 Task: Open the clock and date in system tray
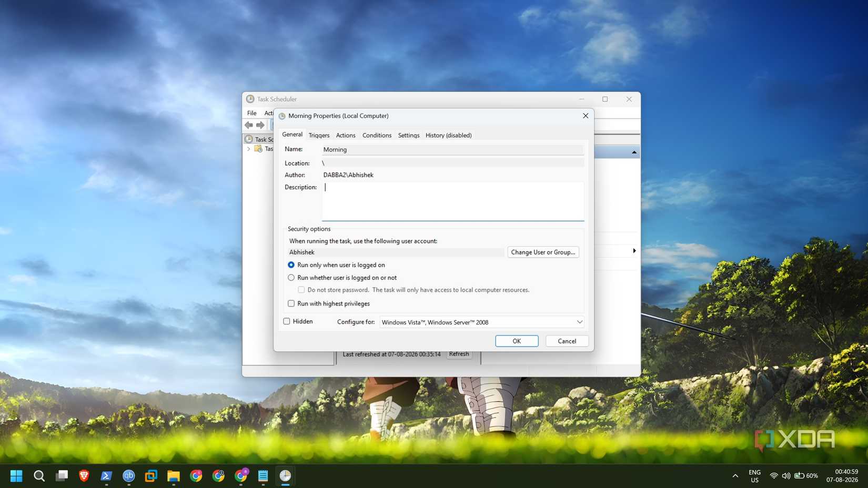click(842, 476)
